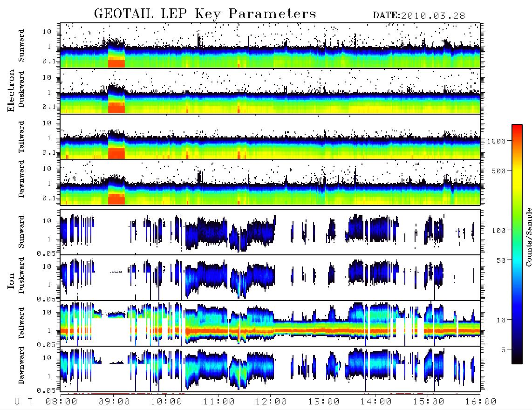Image resolution: width=532 pixels, height=410 pixels.
Task: Click the "Counts/Sample" colorbar caption
Action: [528, 237]
